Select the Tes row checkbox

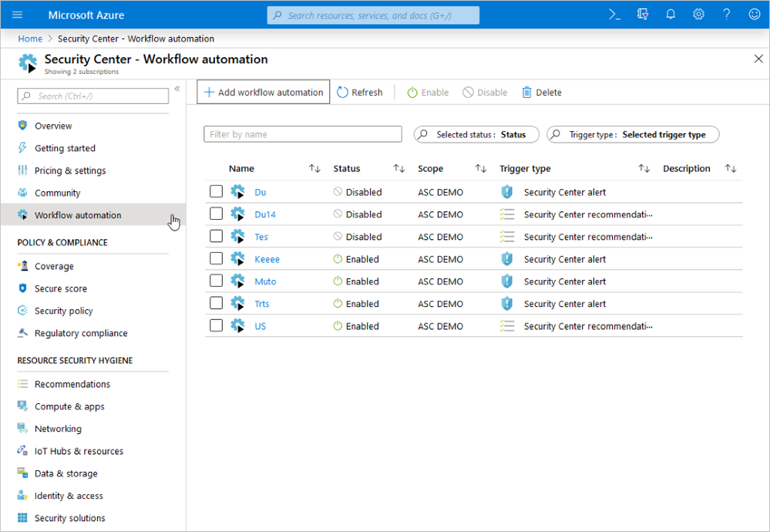click(216, 236)
